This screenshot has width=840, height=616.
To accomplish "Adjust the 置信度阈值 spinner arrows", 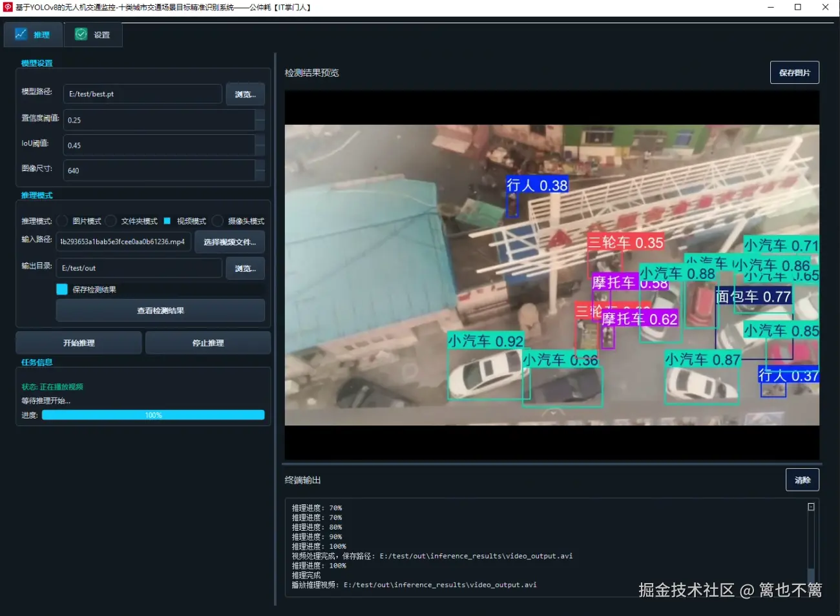I will [x=260, y=120].
